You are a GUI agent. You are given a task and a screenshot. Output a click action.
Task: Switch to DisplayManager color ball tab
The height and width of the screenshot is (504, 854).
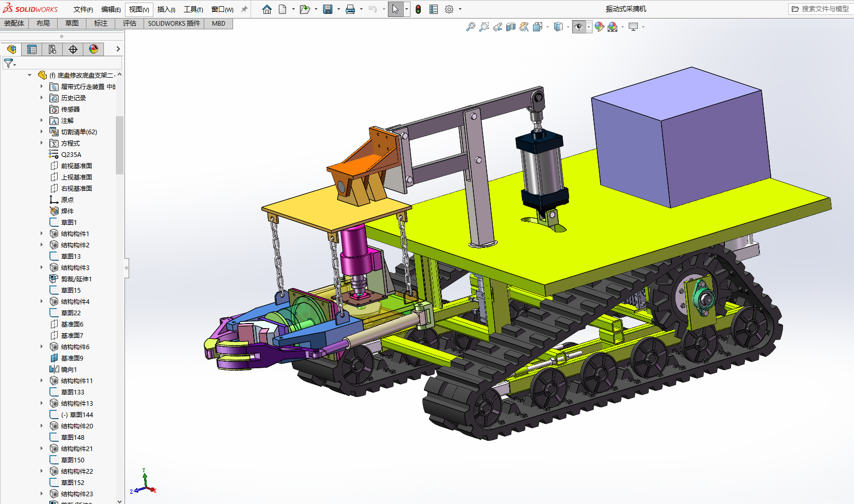[x=94, y=49]
